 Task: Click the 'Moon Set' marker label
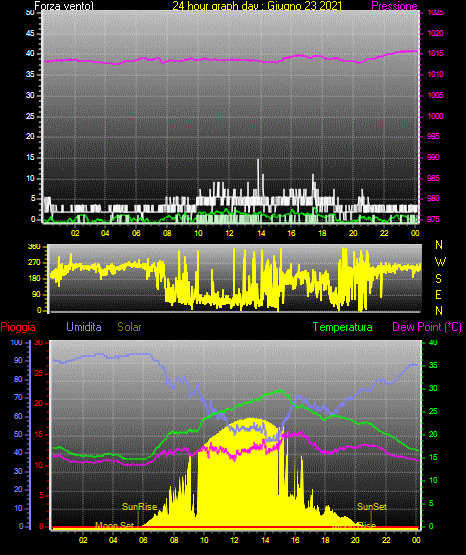(114, 526)
